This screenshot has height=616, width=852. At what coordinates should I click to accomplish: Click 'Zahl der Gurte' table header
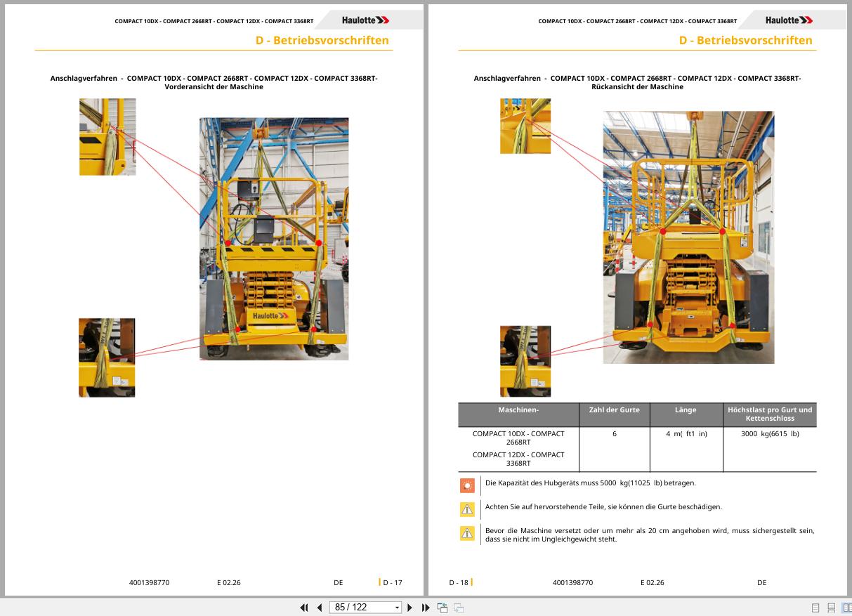(x=614, y=410)
